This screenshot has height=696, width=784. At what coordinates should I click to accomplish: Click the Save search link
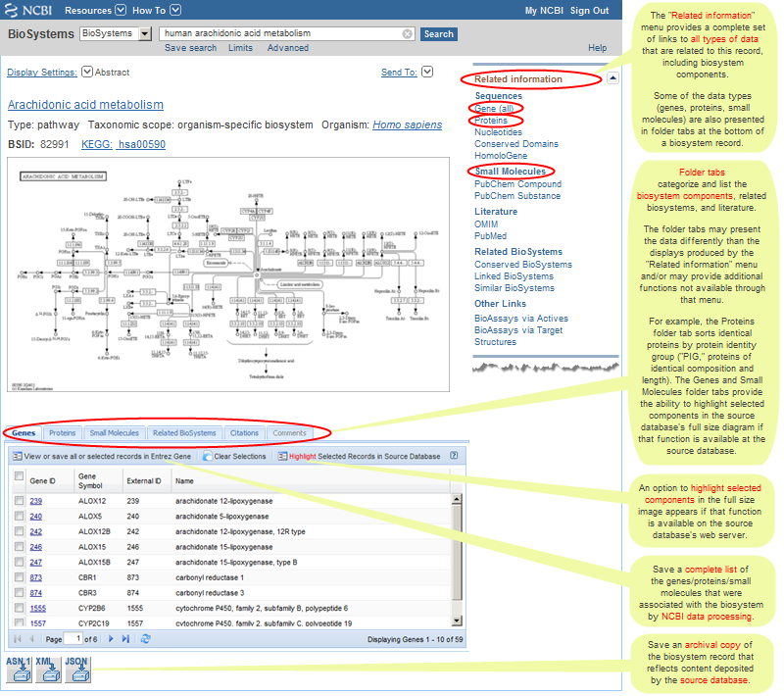(x=190, y=48)
